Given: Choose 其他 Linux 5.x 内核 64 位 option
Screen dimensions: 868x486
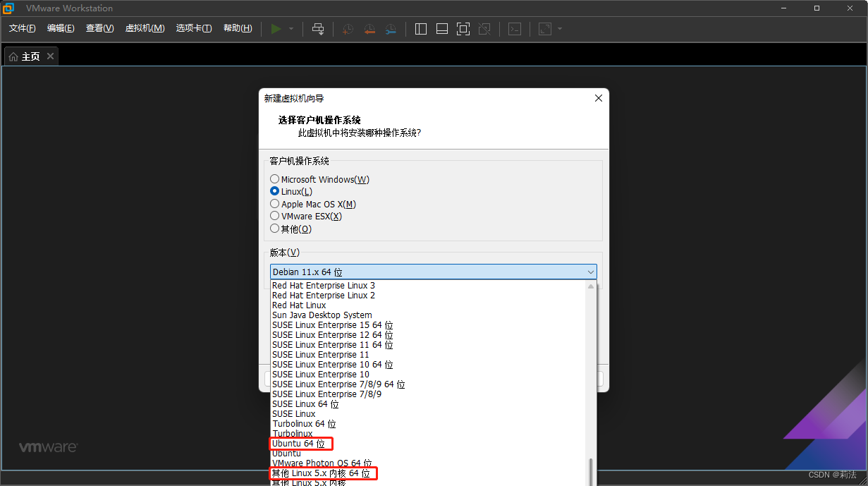Looking at the screenshot, I should pos(428,473).
